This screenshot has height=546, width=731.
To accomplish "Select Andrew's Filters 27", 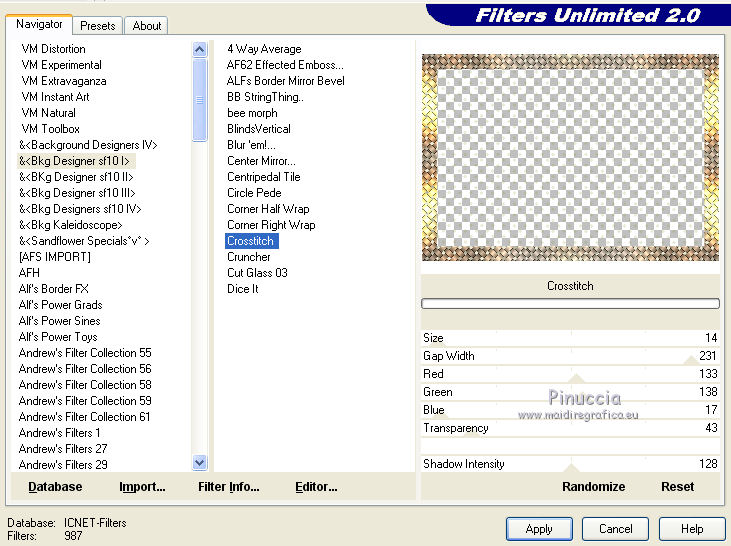I will 63,449.
